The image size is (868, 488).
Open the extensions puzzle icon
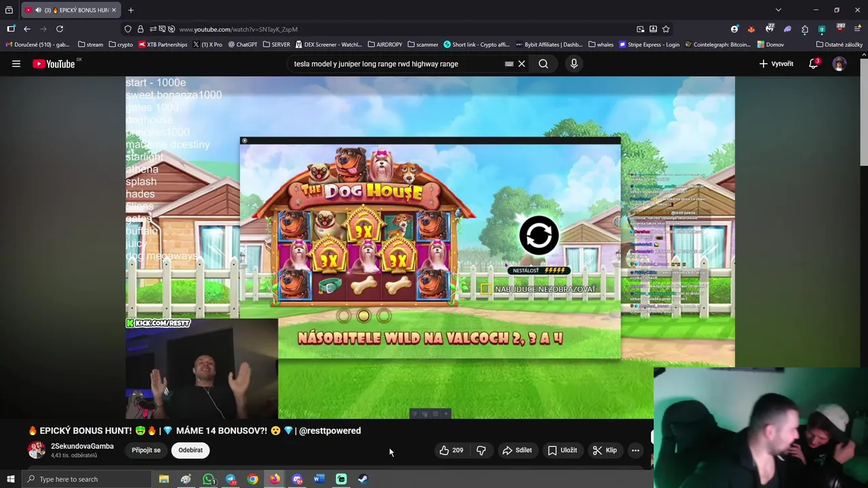pyautogui.click(x=805, y=29)
